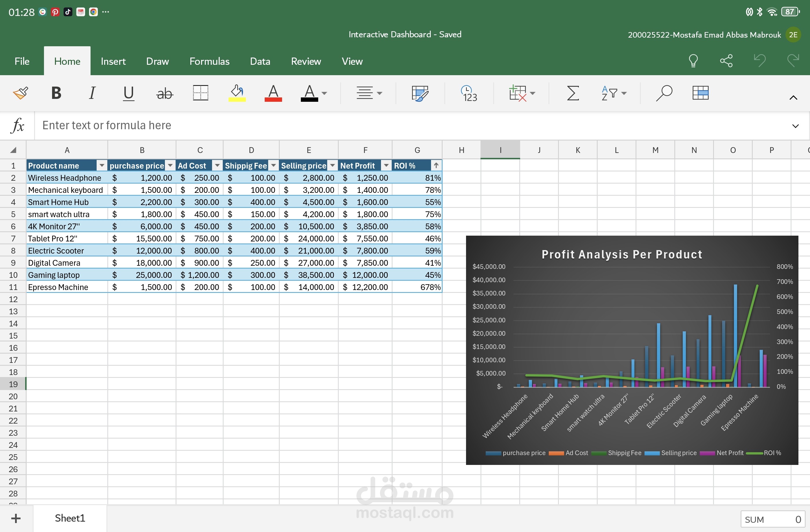Click the purchase price legend entry
This screenshot has width=810, height=532.
515,453
